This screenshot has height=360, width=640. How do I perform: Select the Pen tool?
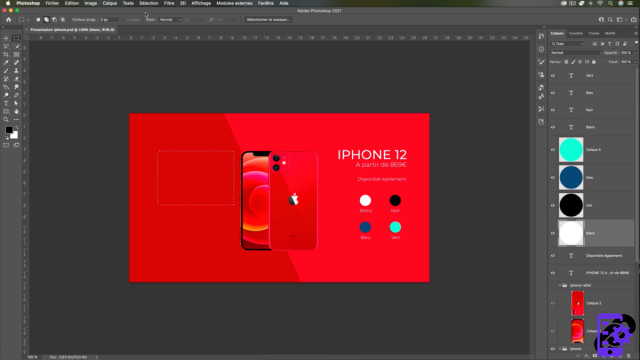click(16, 95)
